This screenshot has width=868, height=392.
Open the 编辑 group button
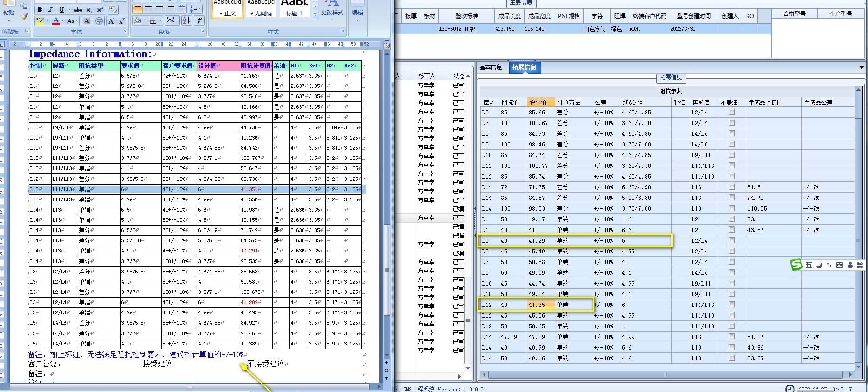357,10
